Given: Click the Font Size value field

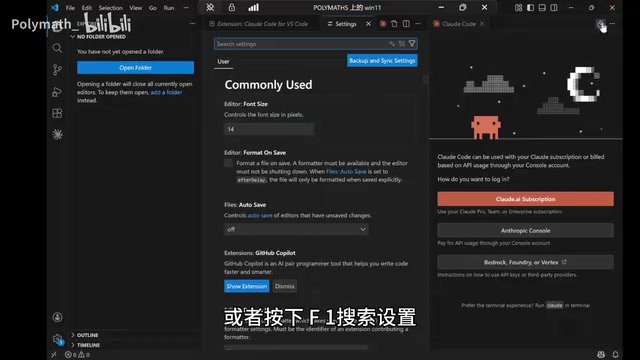Looking at the screenshot, I should 269,129.
